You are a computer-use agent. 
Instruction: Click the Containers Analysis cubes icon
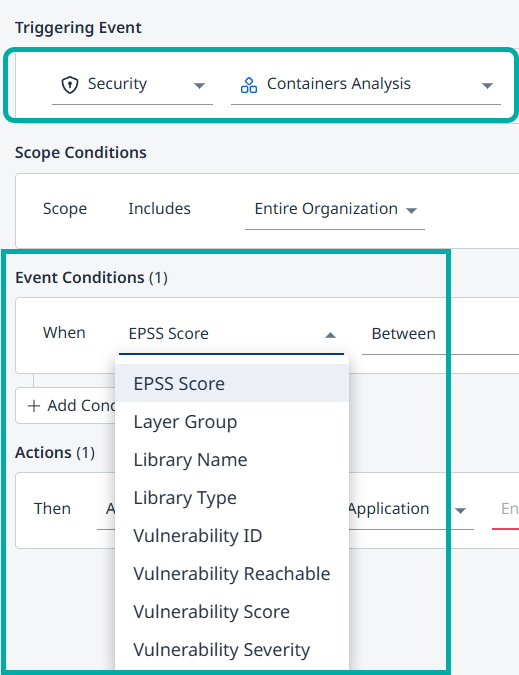[249, 85]
